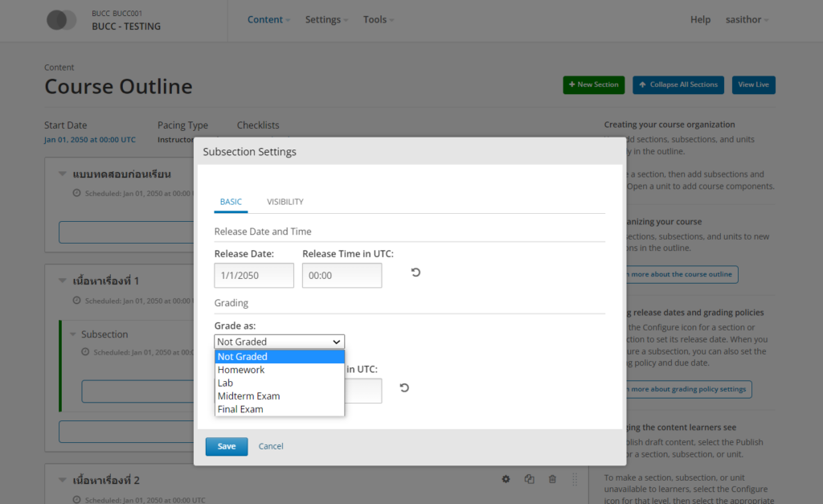Open the Basic tab

[x=231, y=202]
